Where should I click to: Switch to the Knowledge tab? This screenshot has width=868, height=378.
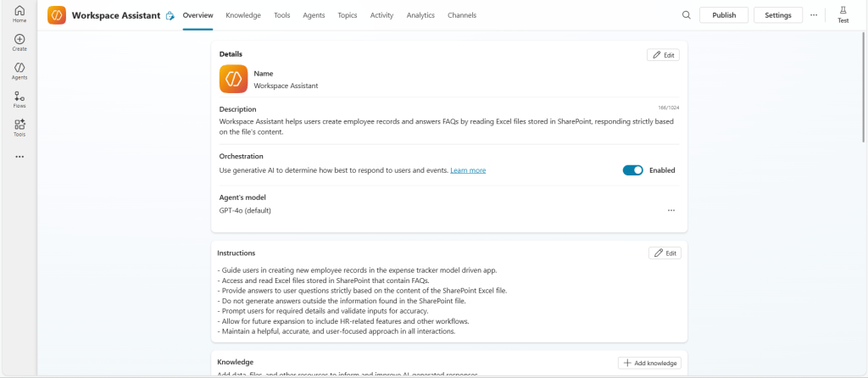pyautogui.click(x=243, y=15)
